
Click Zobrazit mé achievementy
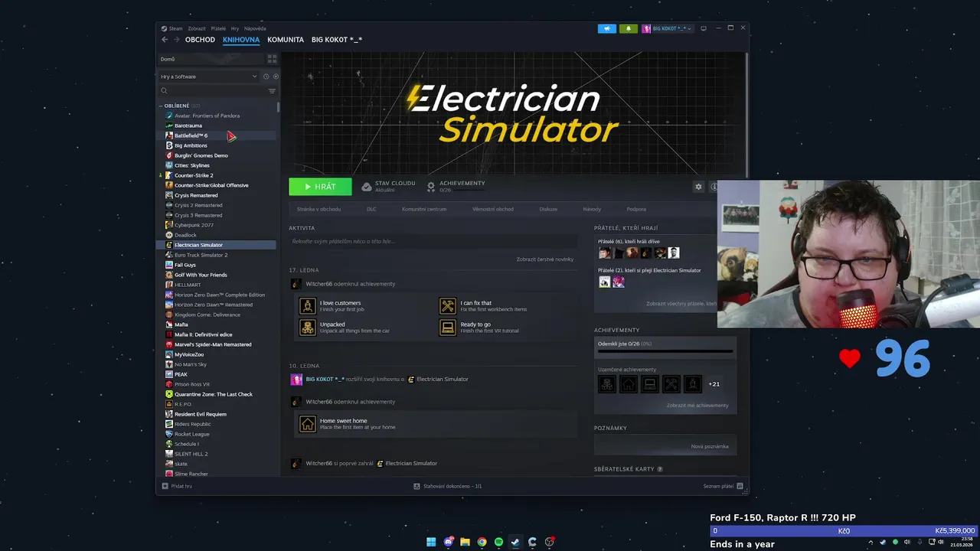pos(697,406)
